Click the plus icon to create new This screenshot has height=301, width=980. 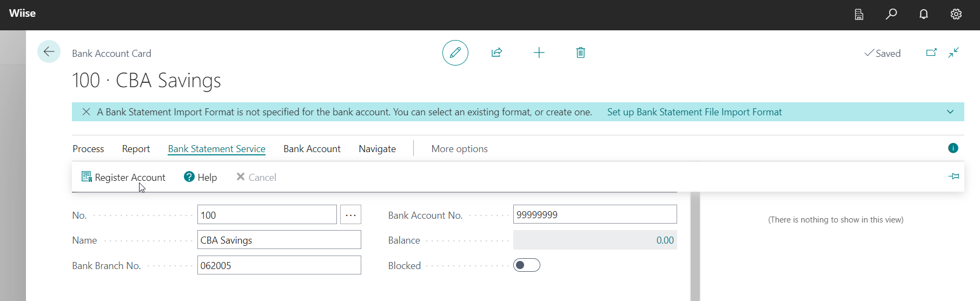pyautogui.click(x=539, y=53)
